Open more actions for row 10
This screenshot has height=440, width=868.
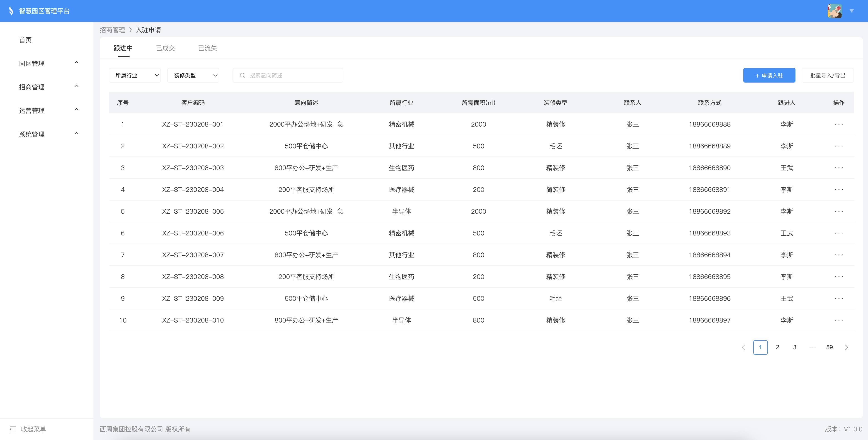(839, 320)
